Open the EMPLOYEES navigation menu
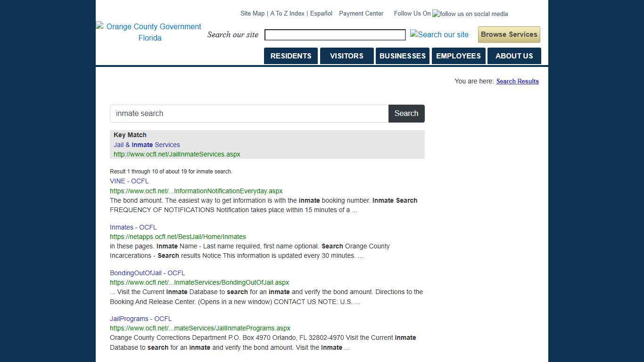 (458, 56)
